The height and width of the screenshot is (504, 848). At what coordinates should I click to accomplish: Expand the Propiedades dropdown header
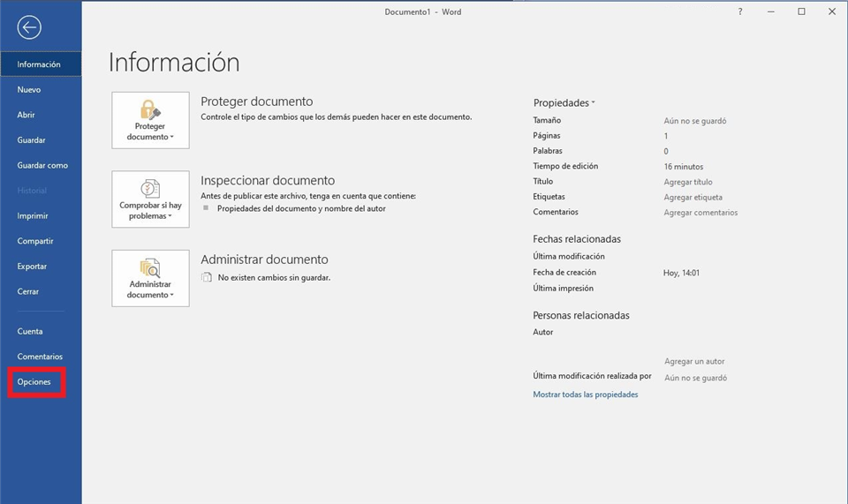[564, 103]
